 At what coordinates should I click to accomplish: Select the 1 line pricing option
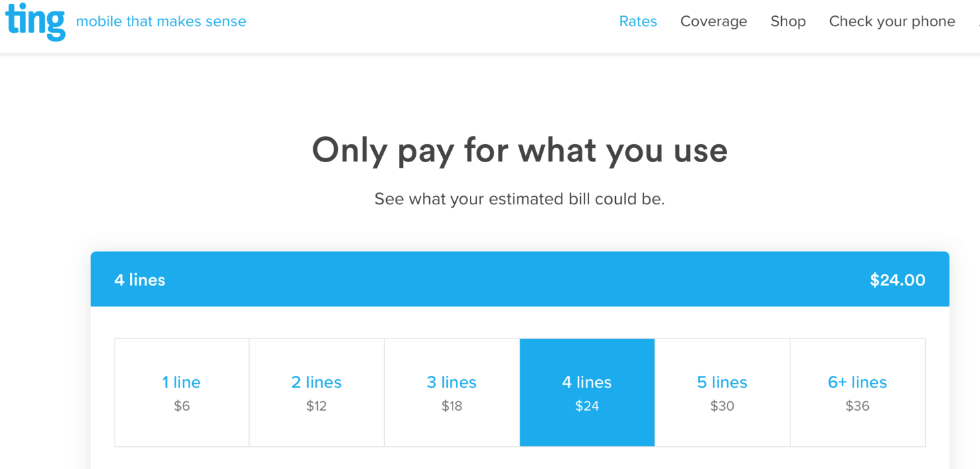coord(181,392)
